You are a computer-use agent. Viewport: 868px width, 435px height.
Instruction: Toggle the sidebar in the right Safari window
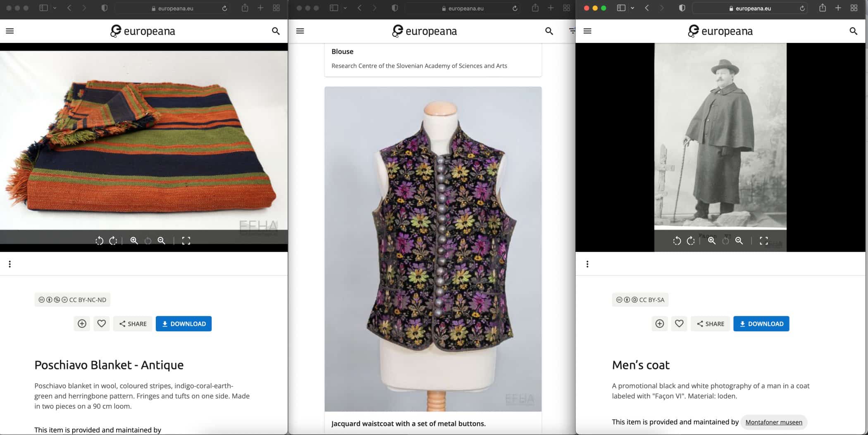coord(621,8)
